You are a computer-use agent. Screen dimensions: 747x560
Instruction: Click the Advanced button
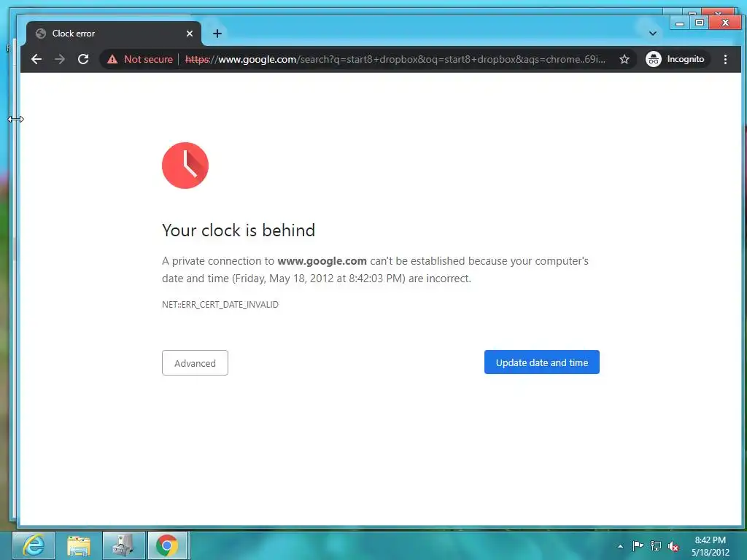click(x=195, y=363)
